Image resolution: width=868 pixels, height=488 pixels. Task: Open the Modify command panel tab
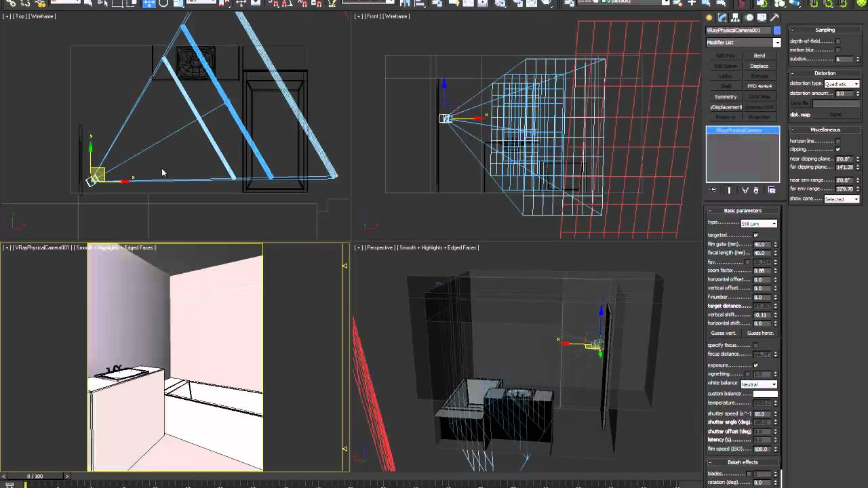[x=723, y=18]
